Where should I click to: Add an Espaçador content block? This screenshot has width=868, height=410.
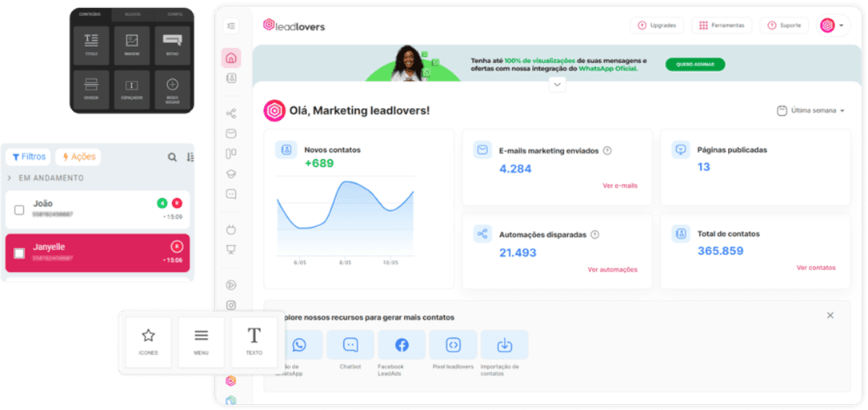[x=132, y=89]
